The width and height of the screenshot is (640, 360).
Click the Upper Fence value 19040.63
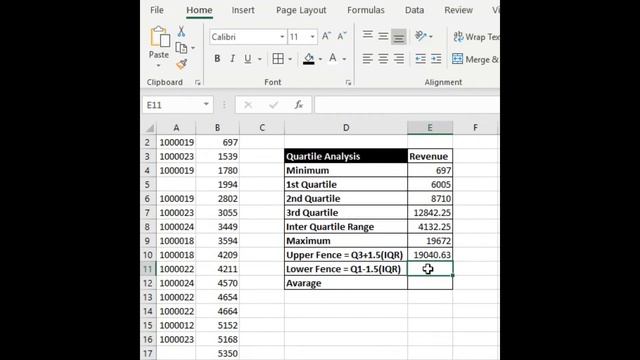[x=430, y=255]
